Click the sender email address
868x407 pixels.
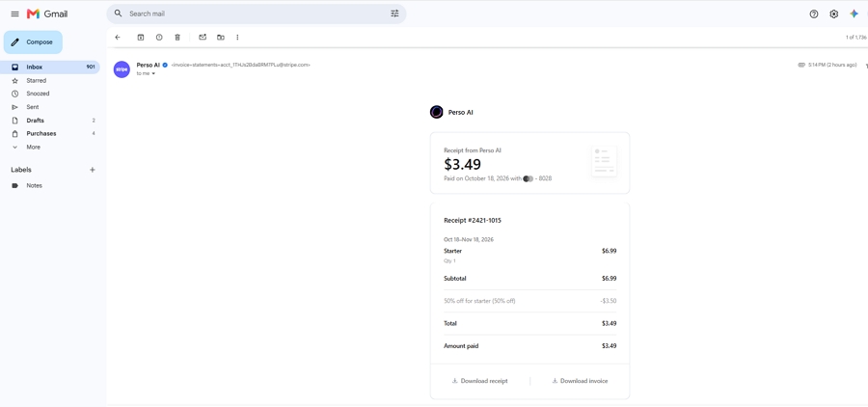pyautogui.click(x=241, y=65)
